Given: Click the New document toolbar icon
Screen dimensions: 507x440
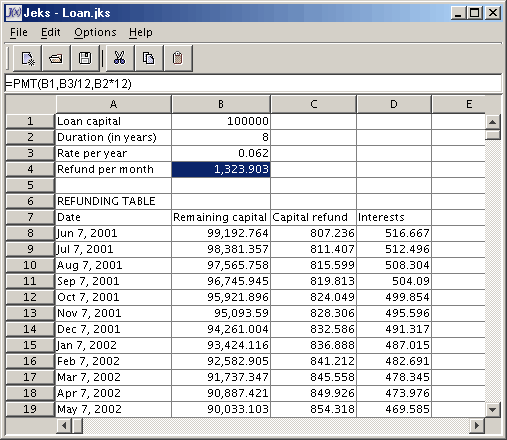Looking at the screenshot, I should [x=27, y=58].
